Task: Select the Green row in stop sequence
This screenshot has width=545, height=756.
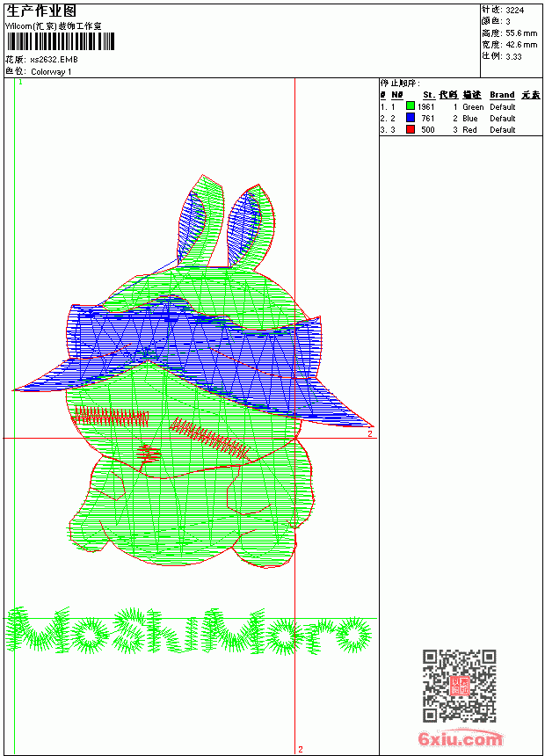Action: [x=461, y=106]
